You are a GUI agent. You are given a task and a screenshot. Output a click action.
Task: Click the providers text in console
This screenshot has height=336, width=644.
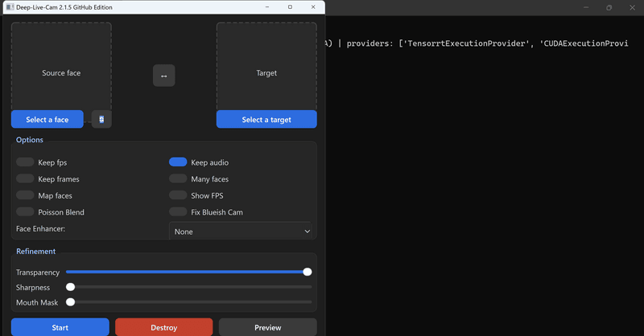pyautogui.click(x=488, y=43)
